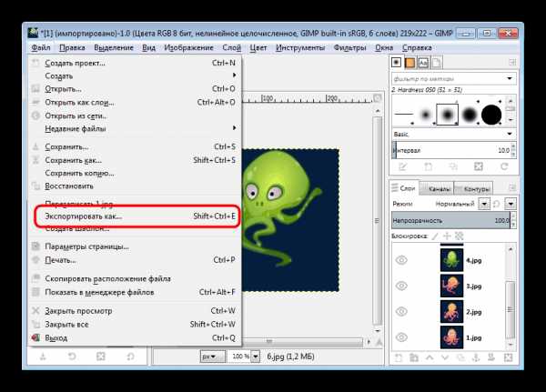Screen dimensions: 546x392
Task: Open the layer mode group switcher dropdown
Action: point(511,204)
